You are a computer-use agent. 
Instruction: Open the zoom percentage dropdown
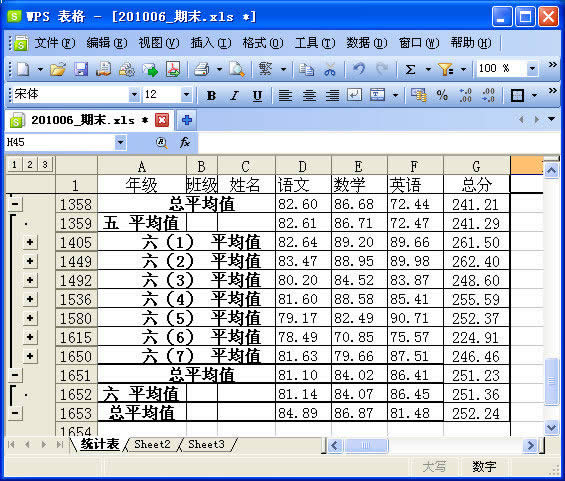click(532, 68)
